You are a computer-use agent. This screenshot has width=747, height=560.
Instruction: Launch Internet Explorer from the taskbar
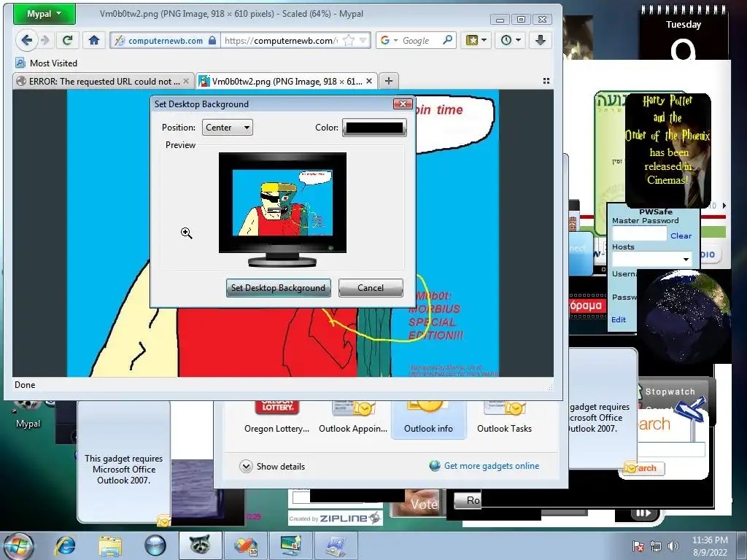[65, 546]
